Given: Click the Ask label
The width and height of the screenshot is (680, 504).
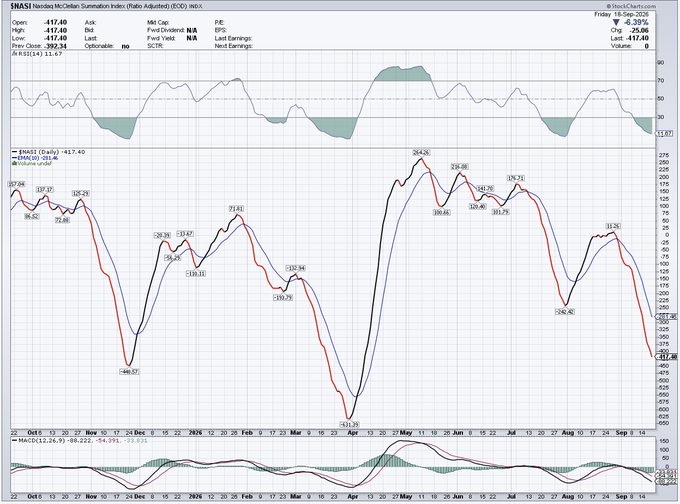Looking at the screenshot, I should point(90,23).
